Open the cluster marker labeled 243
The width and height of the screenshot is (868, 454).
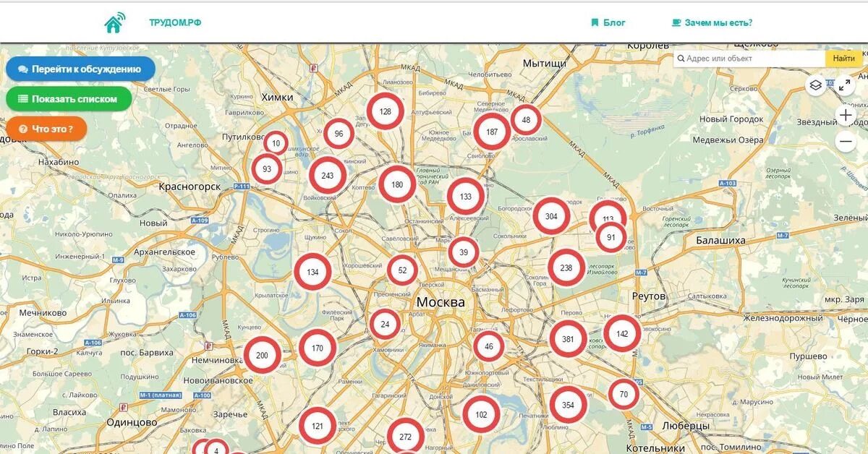tap(328, 176)
